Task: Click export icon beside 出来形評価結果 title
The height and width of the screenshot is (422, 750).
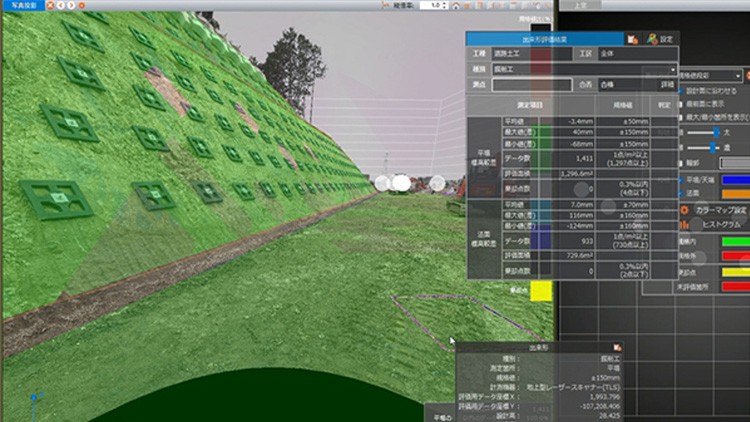Action: click(x=632, y=39)
